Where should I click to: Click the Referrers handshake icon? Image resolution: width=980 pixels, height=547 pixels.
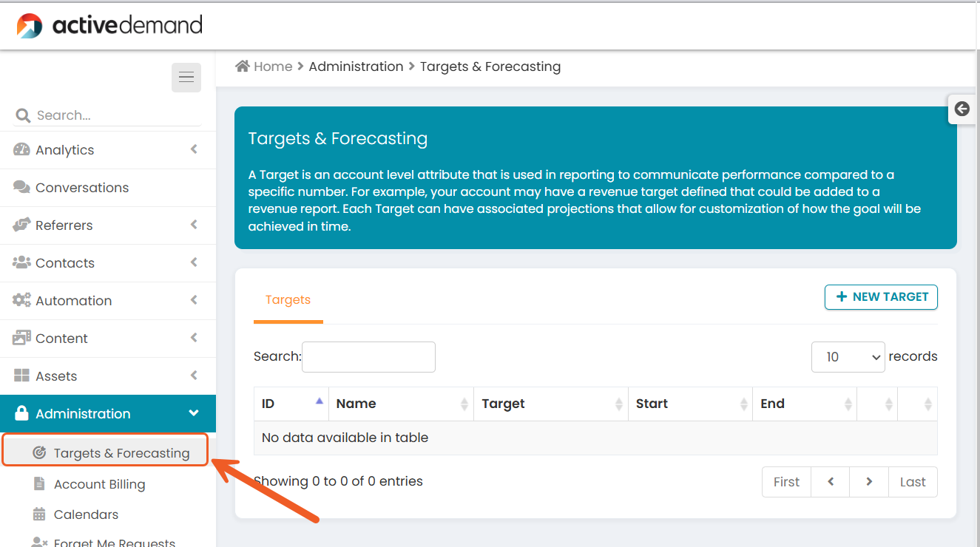pyautogui.click(x=21, y=225)
